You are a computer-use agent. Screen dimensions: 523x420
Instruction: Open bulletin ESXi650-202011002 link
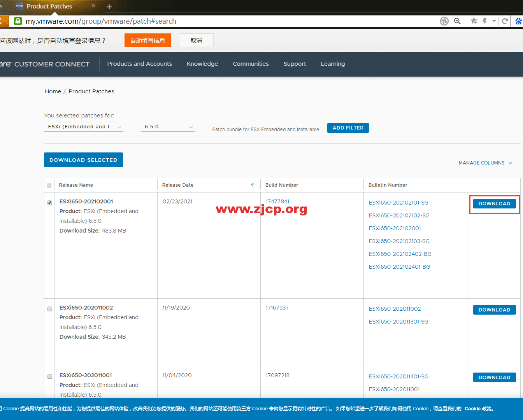coord(395,309)
